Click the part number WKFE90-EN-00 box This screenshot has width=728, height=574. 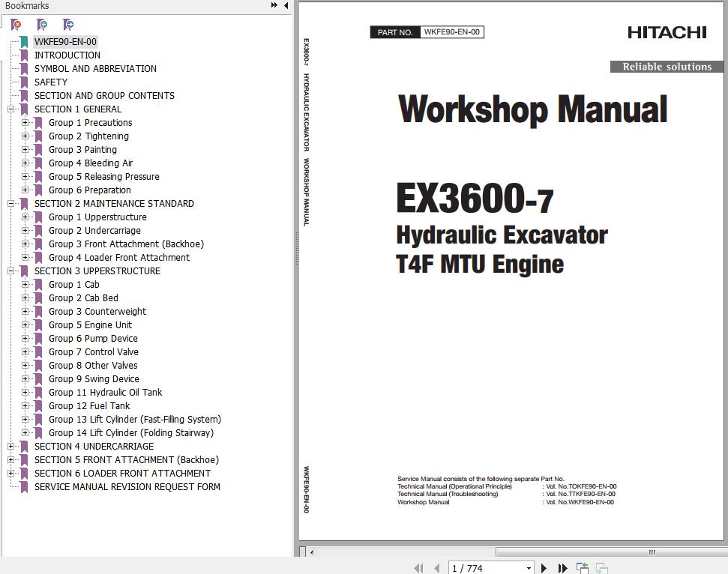(452, 32)
